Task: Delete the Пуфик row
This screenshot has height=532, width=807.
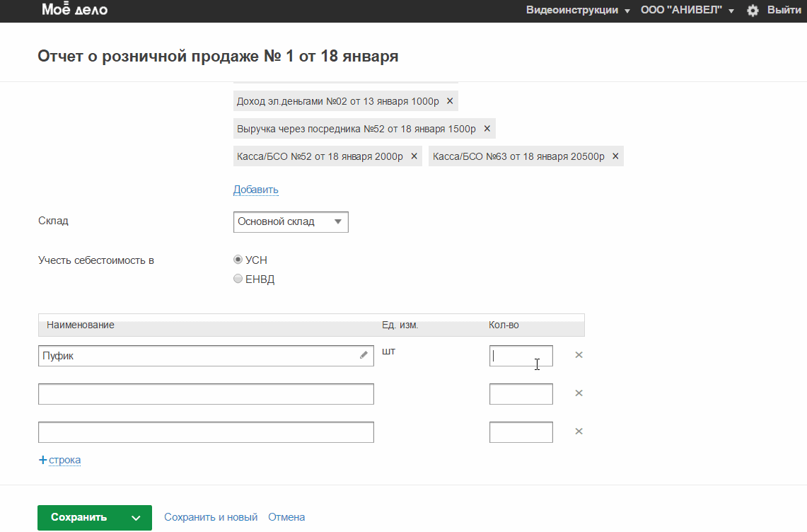Action: [x=579, y=355]
